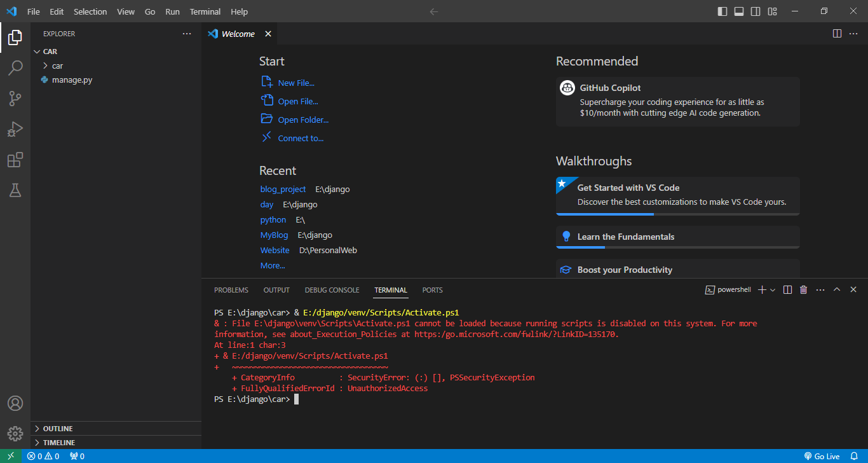Open the Run and Debug view
868x463 pixels.
[x=15, y=129]
